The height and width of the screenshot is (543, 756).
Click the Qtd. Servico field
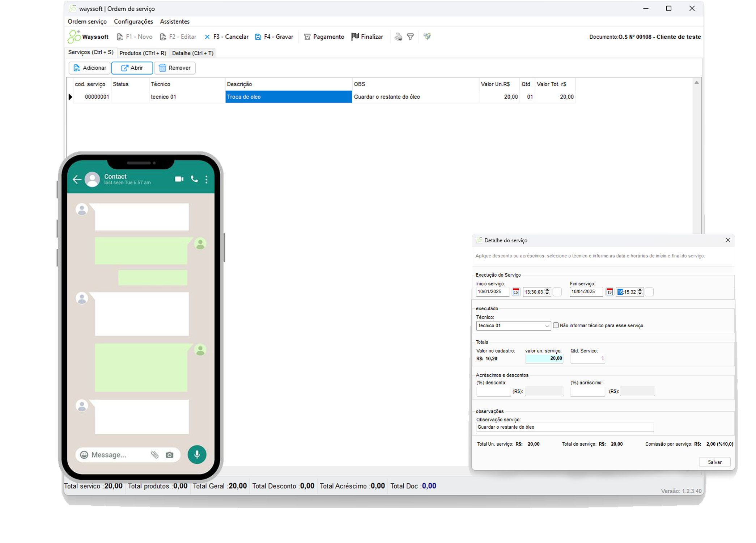coord(587,358)
